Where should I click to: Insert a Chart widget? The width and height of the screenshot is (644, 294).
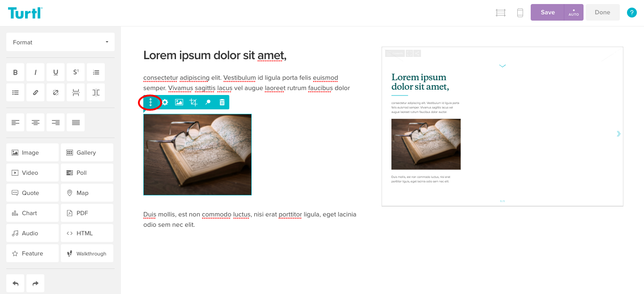[x=32, y=213]
